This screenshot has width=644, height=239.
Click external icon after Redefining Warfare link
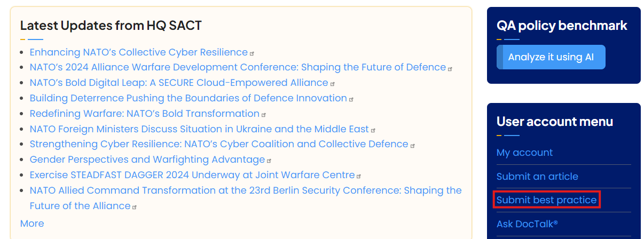point(264,115)
